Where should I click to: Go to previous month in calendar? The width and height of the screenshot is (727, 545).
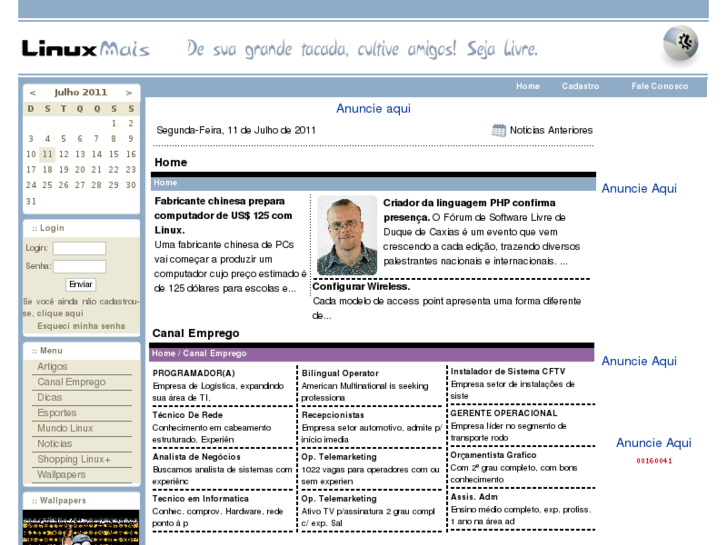click(x=32, y=93)
